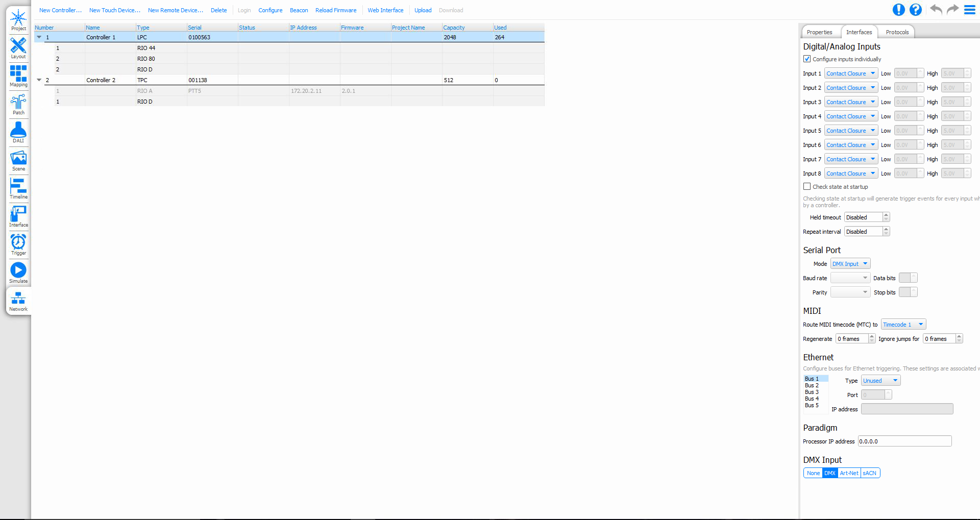
Task: Switch to the Protocols tab
Action: click(x=897, y=32)
